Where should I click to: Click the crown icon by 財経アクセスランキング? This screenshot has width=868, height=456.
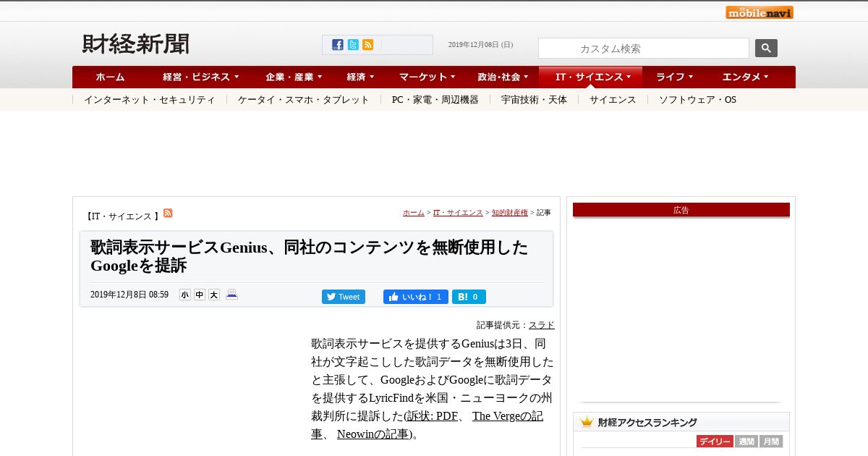(587, 422)
